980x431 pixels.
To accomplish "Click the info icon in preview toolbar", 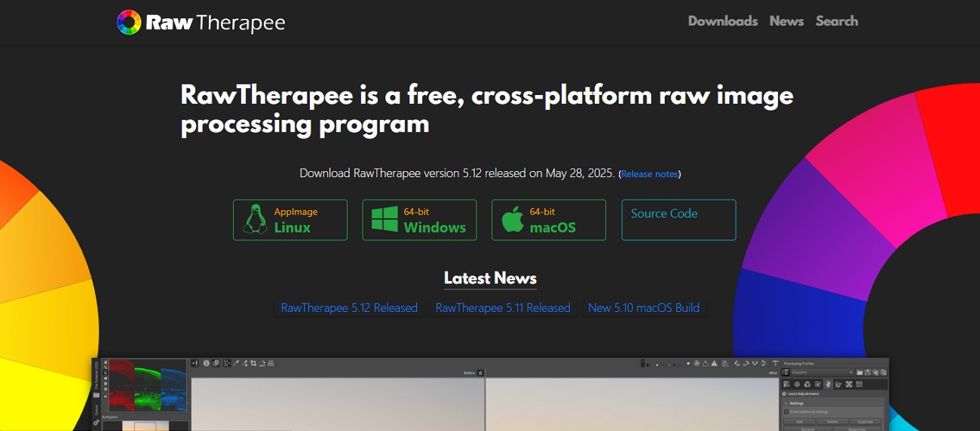I will point(207,363).
